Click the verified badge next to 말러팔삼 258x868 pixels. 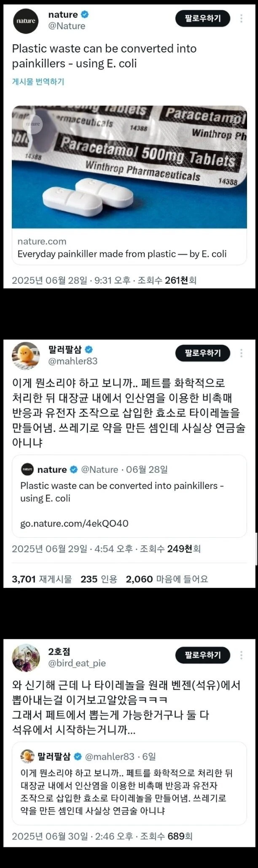(89, 349)
